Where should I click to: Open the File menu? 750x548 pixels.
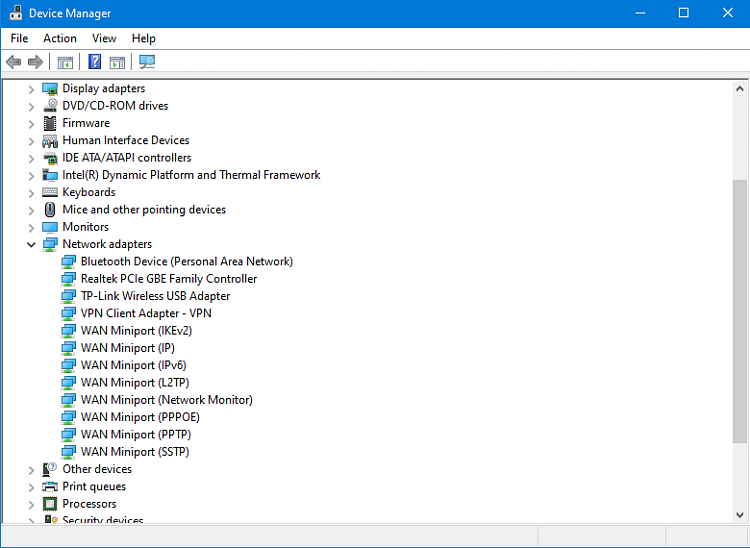click(19, 38)
